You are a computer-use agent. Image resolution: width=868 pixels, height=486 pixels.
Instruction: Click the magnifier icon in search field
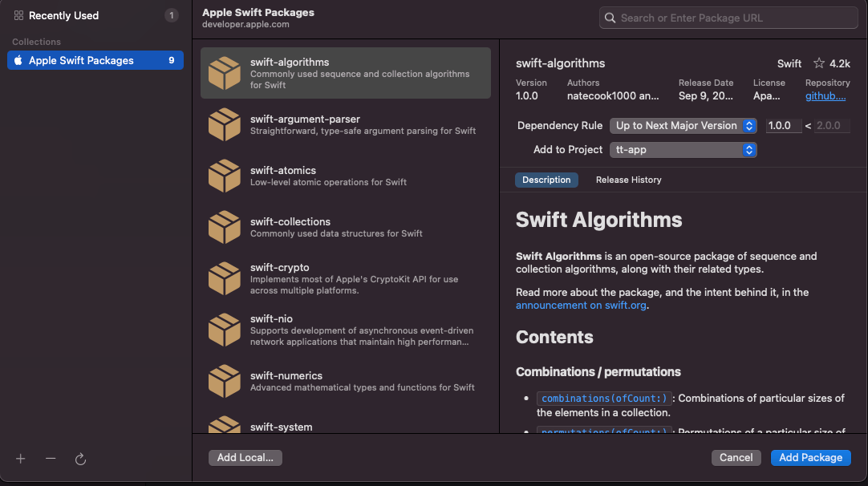coord(610,18)
